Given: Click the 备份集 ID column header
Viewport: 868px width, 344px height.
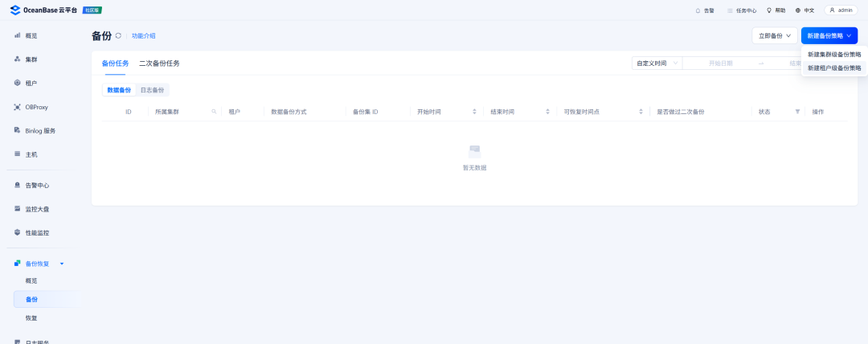Looking at the screenshot, I should click(366, 112).
